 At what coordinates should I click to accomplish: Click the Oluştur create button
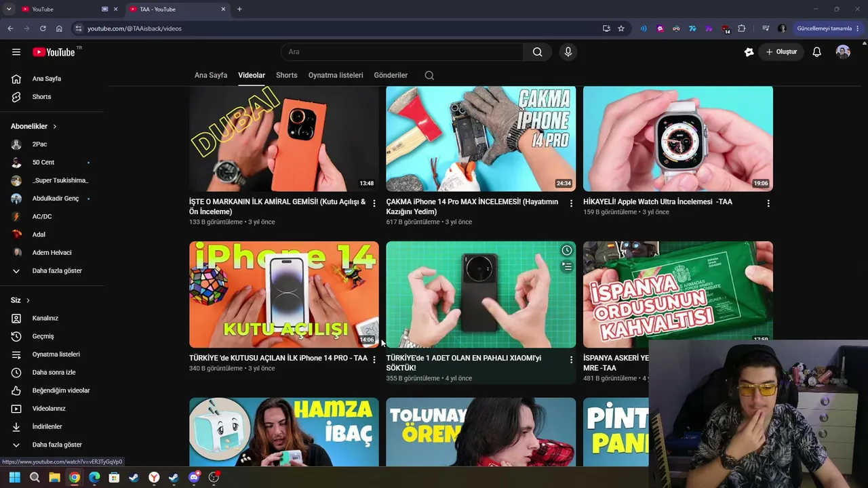click(x=781, y=52)
